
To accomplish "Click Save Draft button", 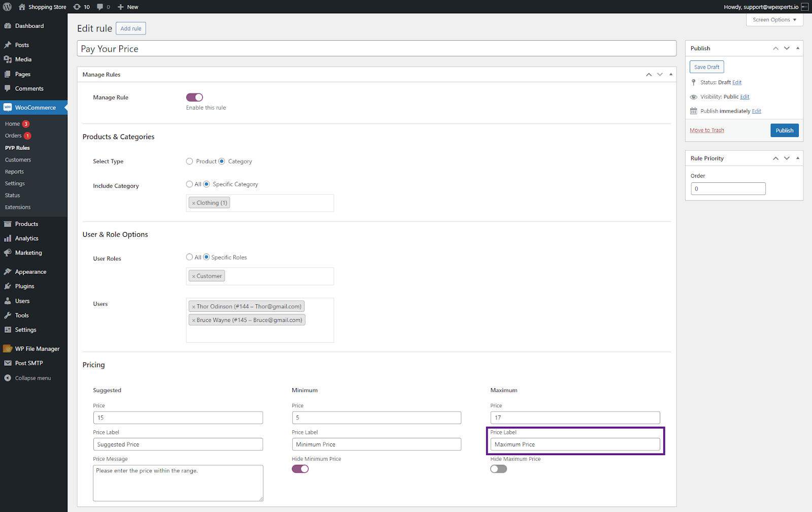I will pos(706,67).
